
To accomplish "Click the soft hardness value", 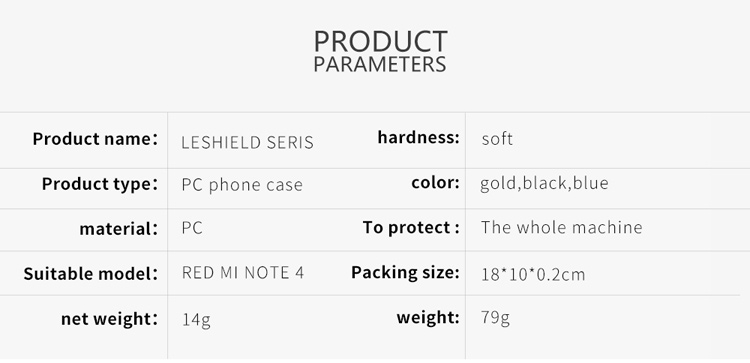I will click(497, 139).
